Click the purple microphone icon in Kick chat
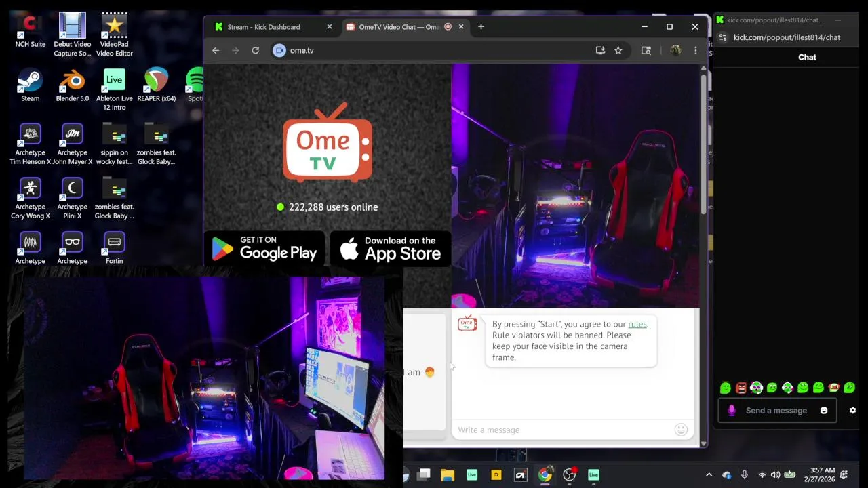The width and height of the screenshot is (868, 488). click(x=731, y=410)
